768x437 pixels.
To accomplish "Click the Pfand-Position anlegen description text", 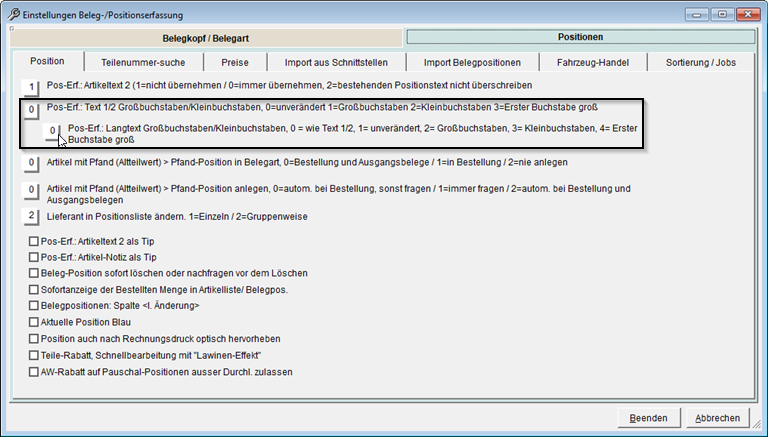I will coord(338,194).
